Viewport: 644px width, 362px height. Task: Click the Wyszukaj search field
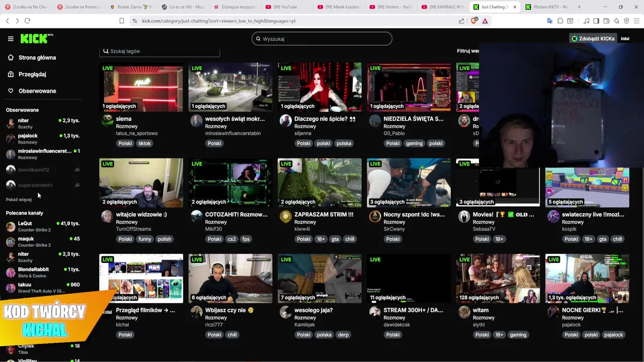coord(322,39)
